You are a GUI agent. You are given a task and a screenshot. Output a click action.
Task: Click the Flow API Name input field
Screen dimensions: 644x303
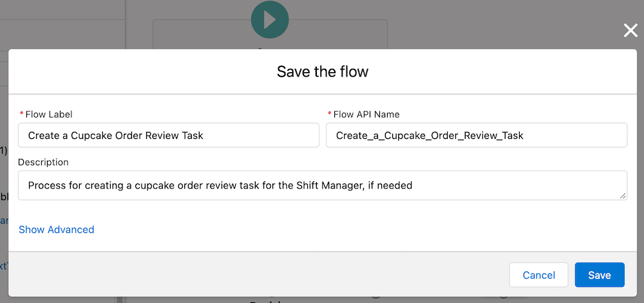pos(477,135)
